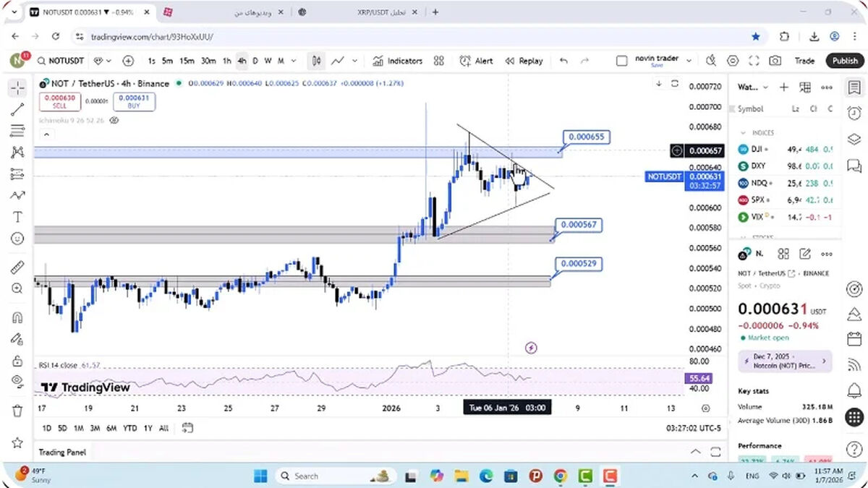Open quick search icon

[x=712, y=61]
